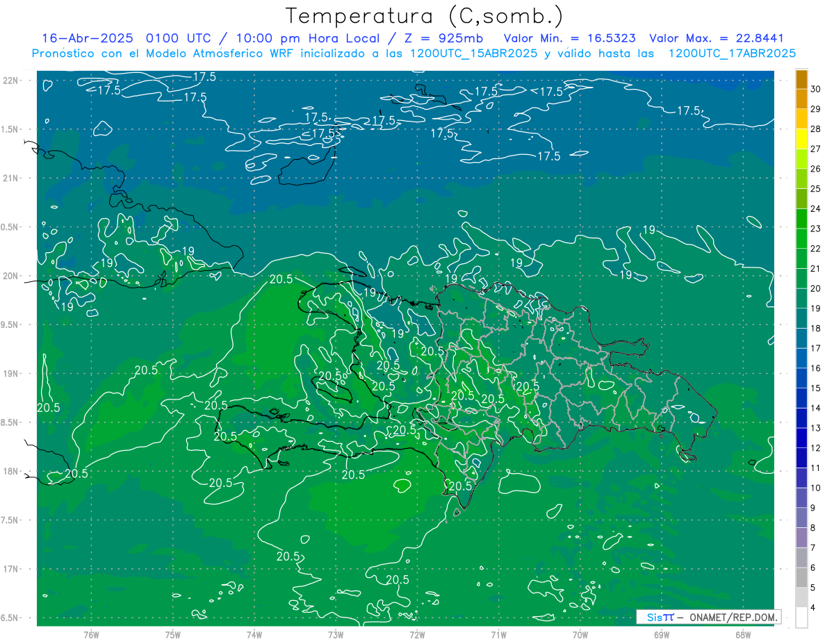Click the '1200UTC_17ABR2025' valid-until time

point(732,53)
